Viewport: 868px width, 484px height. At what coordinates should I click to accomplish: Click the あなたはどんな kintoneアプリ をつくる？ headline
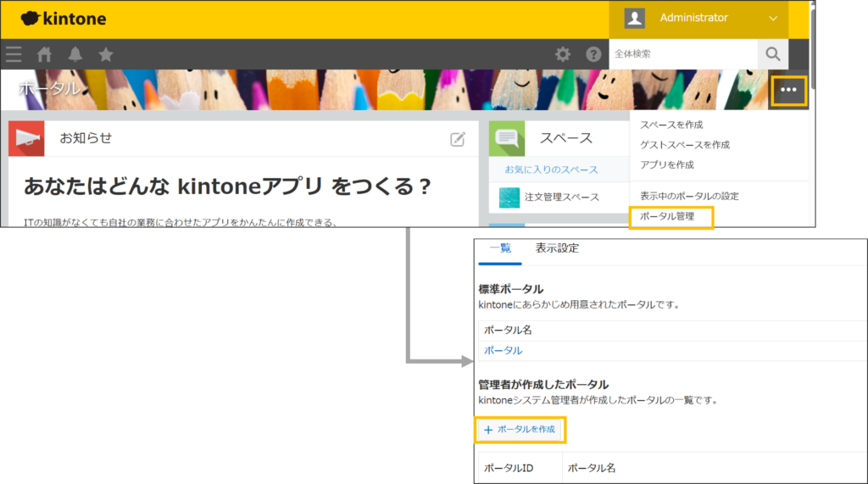coord(227,186)
